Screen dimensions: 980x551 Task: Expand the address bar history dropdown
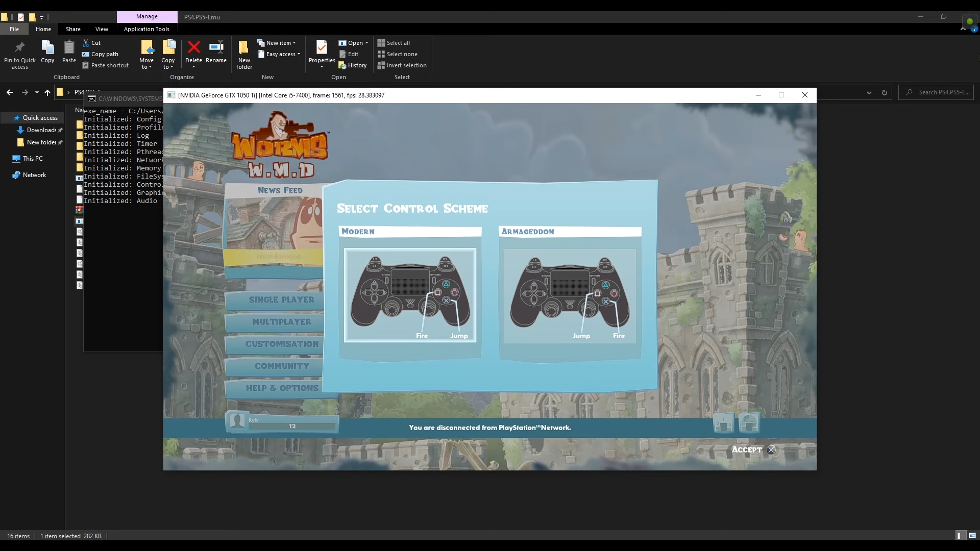[x=869, y=92]
